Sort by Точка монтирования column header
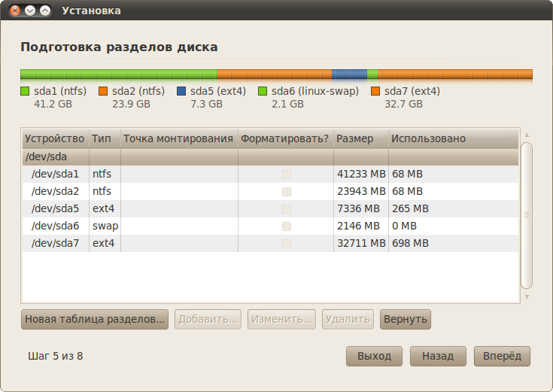 click(x=179, y=138)
